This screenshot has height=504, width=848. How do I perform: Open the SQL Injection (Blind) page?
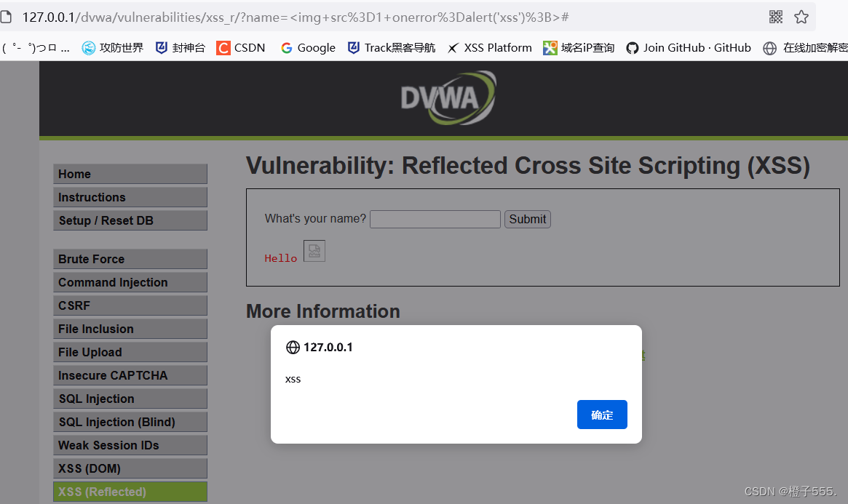pyautogui.click(x=130, y=421)
